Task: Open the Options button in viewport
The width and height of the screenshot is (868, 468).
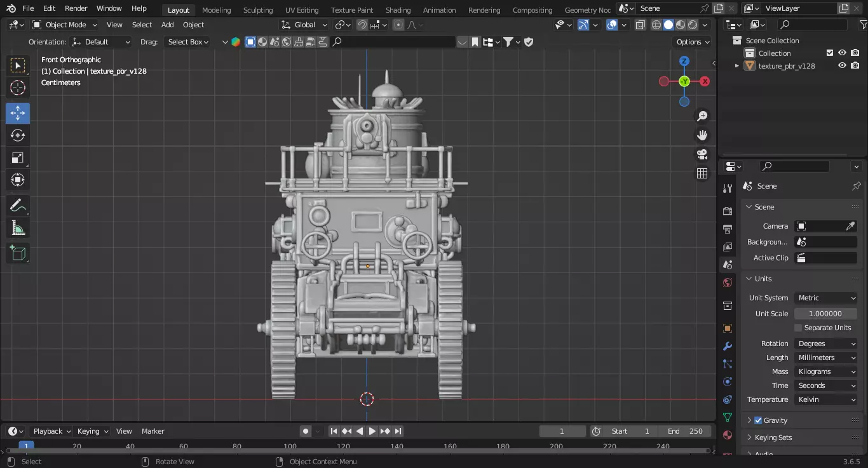Action: pyautogui.click(x=693, y=42)
